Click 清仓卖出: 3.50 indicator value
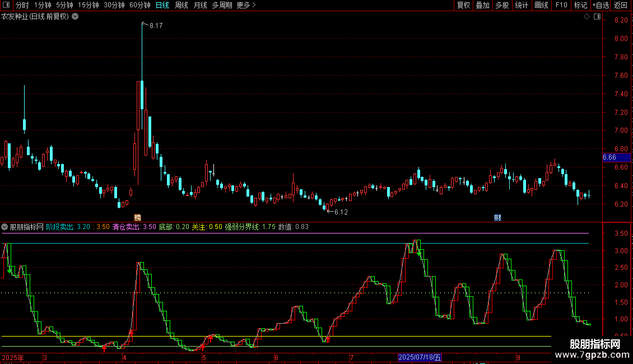 click(x=134, y=227)
